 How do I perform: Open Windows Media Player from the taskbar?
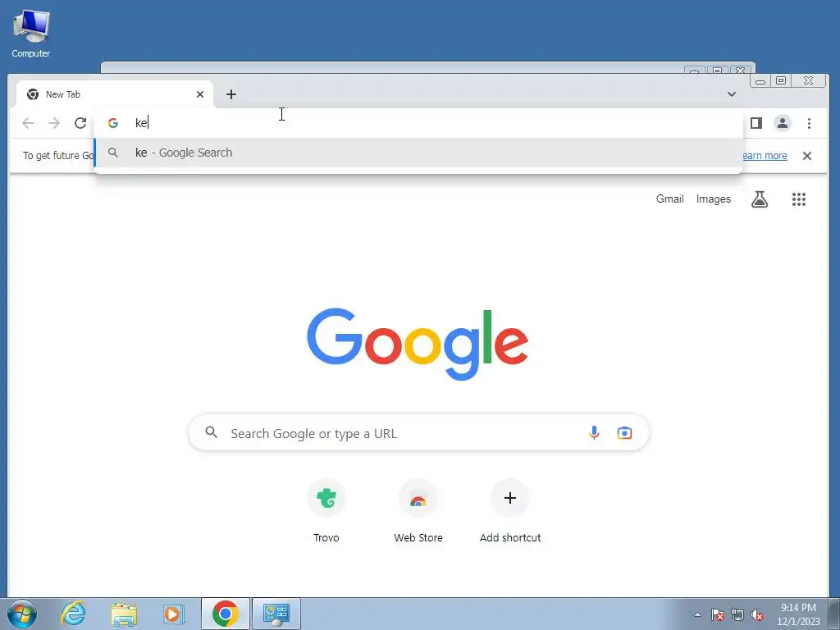[174, 614]
